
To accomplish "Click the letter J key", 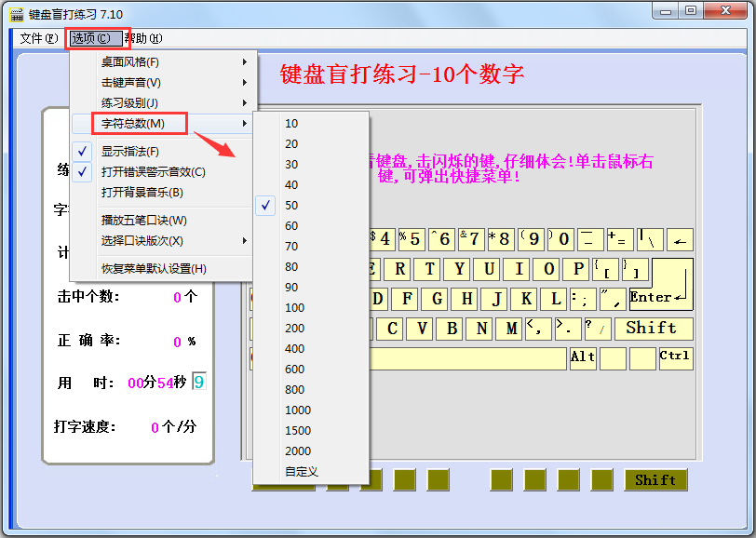I will coord(496,299).
